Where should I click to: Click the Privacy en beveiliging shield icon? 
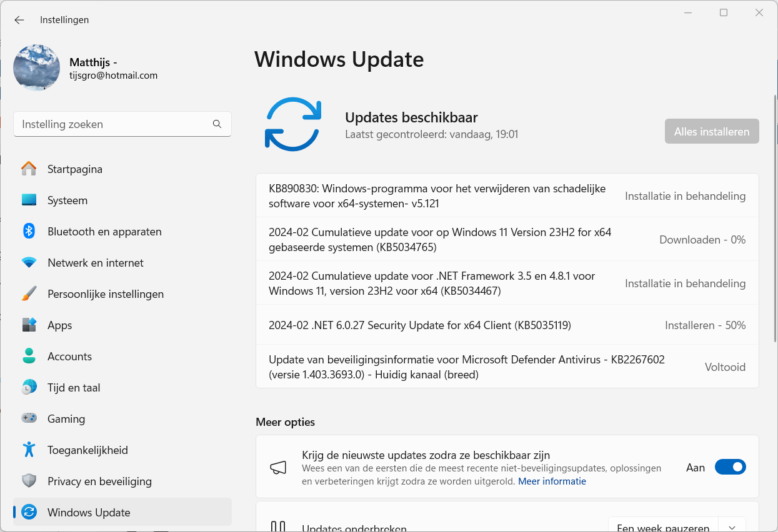(29, 481)
